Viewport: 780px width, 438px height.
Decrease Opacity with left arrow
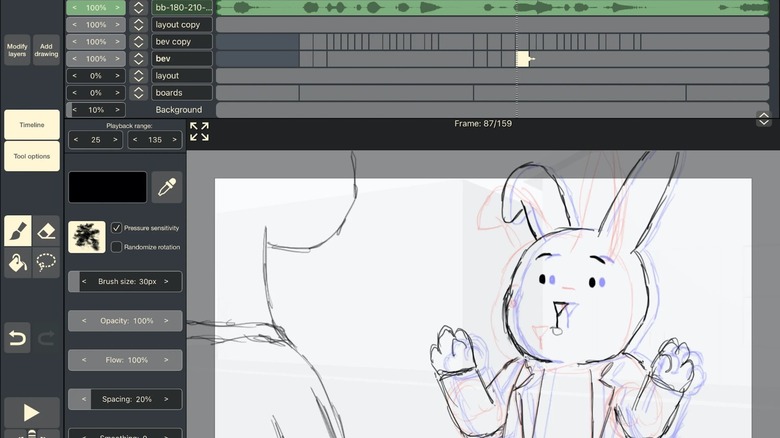coord(84,321)
